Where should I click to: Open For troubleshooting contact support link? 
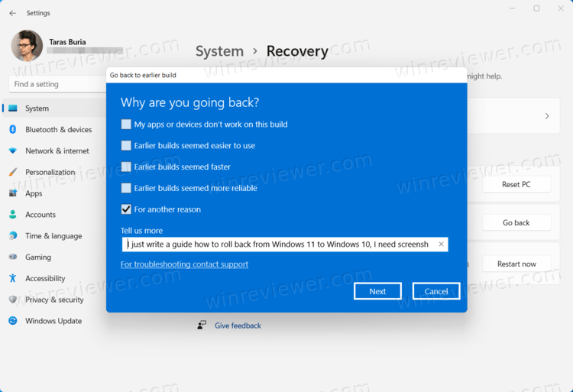184,264
